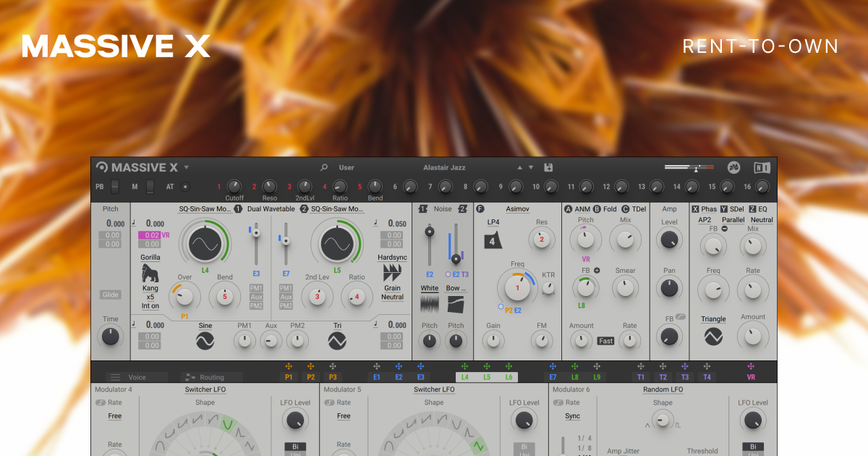The width and height of the screenshot is (868, 456).
Task: Click the wavetable oscillator 2 number badge
Action: pos(304,209)
